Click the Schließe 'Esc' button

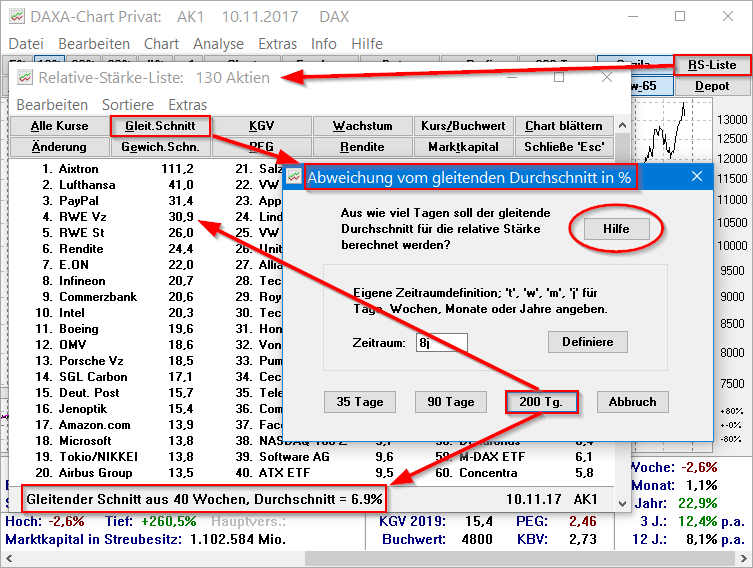pyautogui.click(x=564, y=147)
